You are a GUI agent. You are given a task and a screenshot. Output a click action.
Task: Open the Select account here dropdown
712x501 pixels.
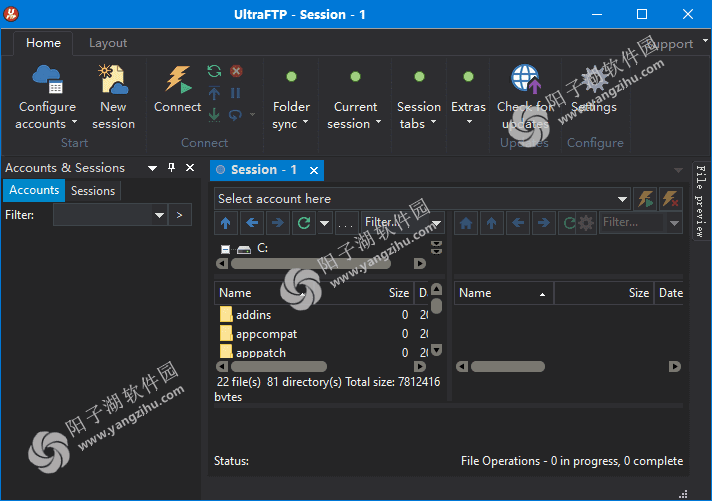coord(623,199)
